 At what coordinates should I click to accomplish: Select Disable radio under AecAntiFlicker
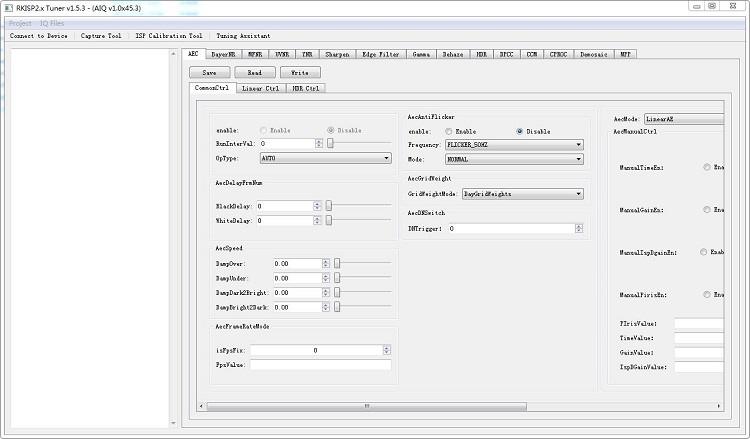tap(519, 132)
